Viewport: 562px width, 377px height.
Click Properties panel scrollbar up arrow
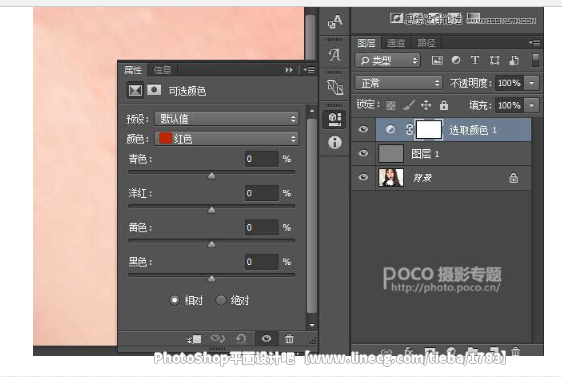pyautogui.click(x=312, y=111)
